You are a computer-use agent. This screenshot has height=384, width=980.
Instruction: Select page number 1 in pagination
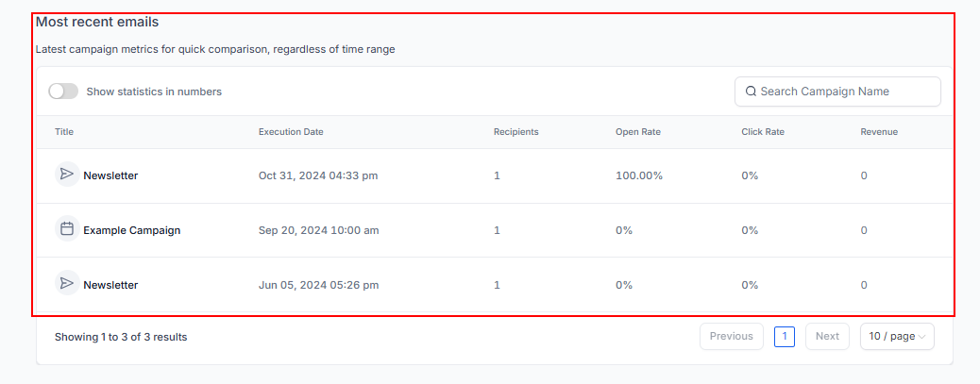(784, 336)
